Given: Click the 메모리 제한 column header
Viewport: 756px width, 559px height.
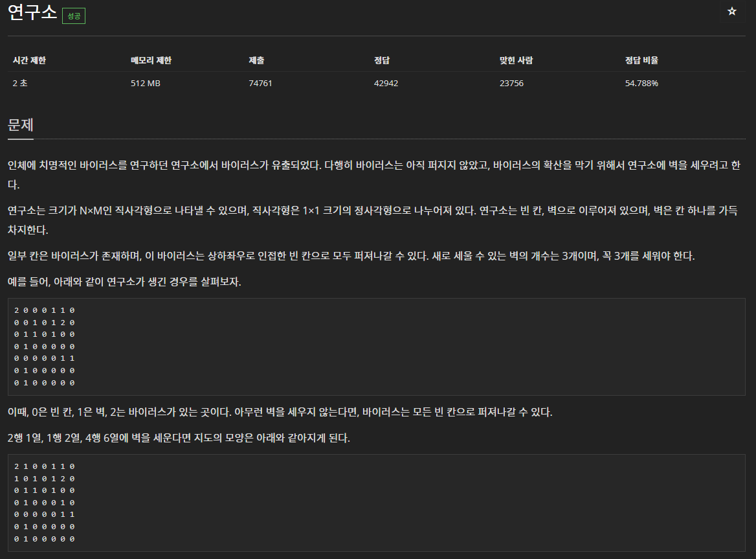Looking at the screenshot, I should click(151, 60).
